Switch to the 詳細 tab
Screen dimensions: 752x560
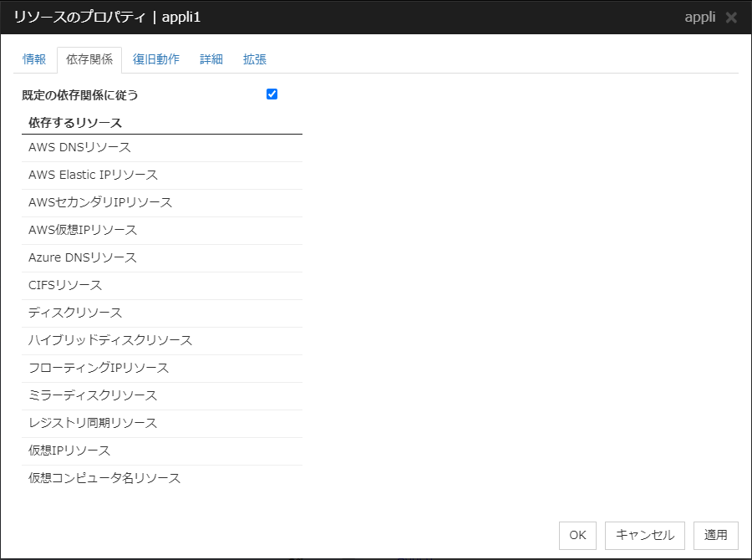pos(211,59)
